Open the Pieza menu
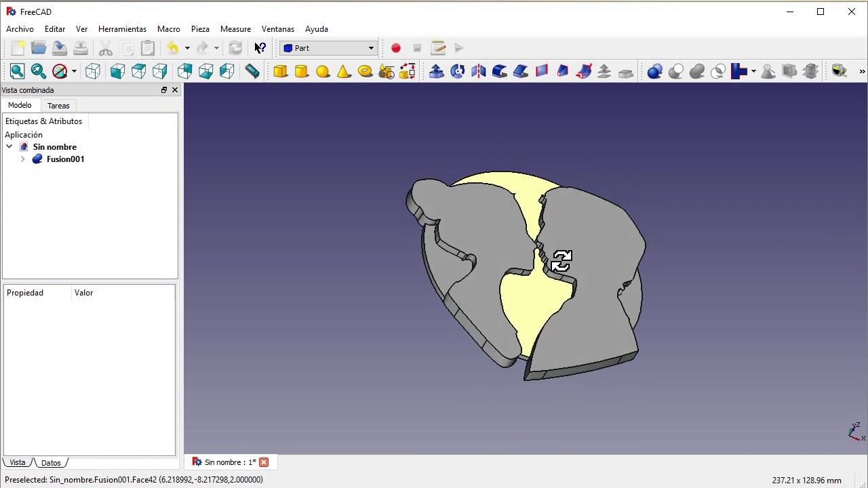The width and height of the screenshot is (868, 488). (200, 29)
